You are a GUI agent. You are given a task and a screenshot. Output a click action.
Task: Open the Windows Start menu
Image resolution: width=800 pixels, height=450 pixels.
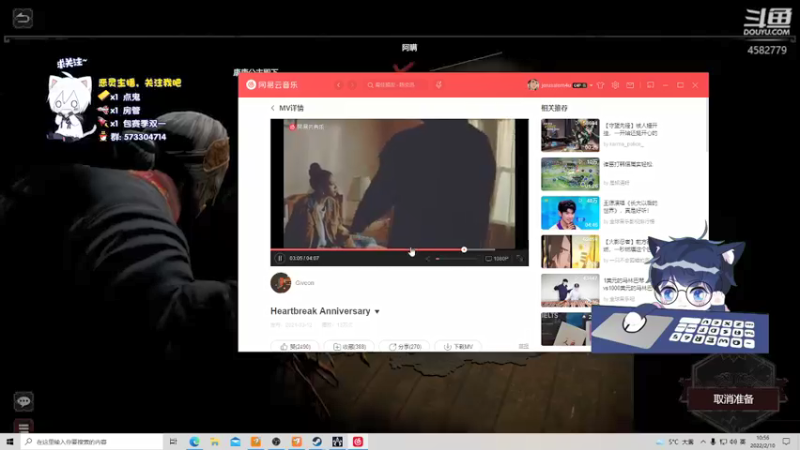pos(10,442)
